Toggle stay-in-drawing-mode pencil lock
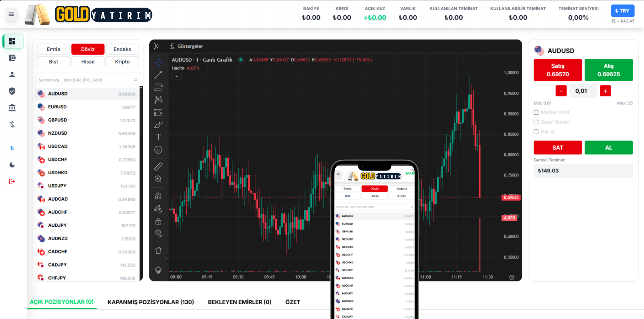The height and width of the screenshot is (319, 644). tap(158, 209)
